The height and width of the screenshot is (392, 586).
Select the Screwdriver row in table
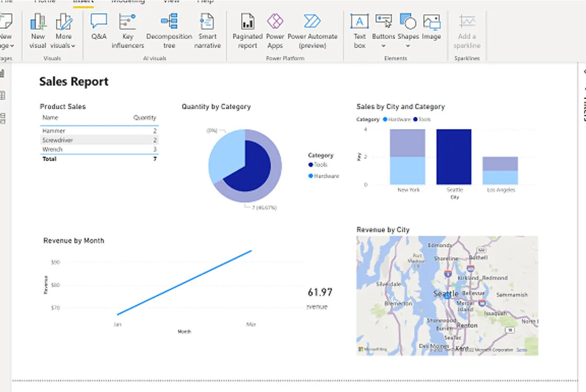(100, 140)
